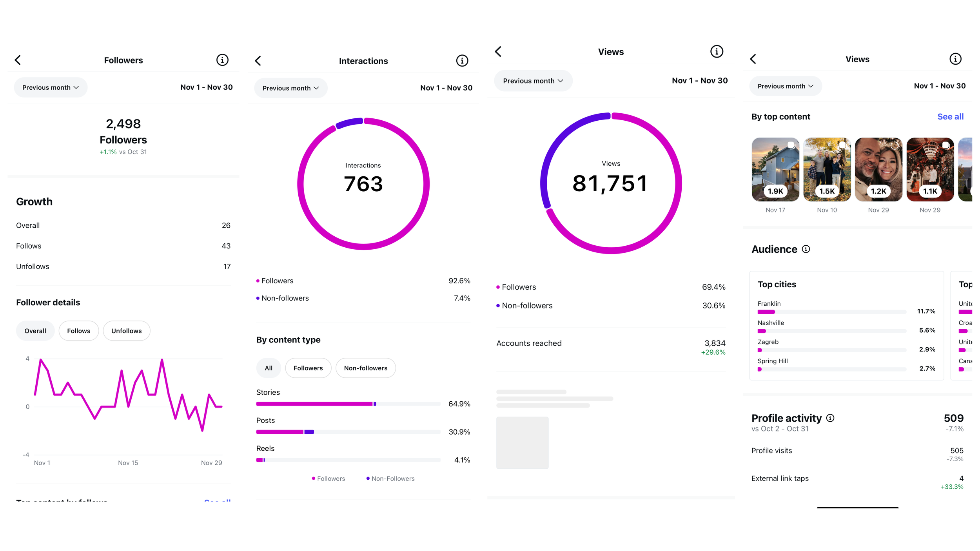Go back from the Interactions screen
This screenshot has height=551, width=980.
click(x=258, y=61)
